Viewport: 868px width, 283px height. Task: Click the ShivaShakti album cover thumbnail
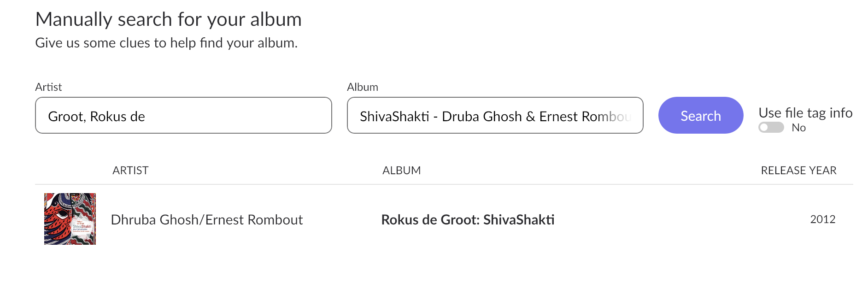[70, 219]
